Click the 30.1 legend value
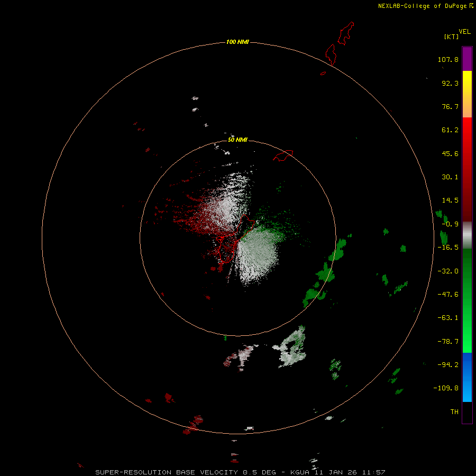476x476 pixels. (450, 177)
